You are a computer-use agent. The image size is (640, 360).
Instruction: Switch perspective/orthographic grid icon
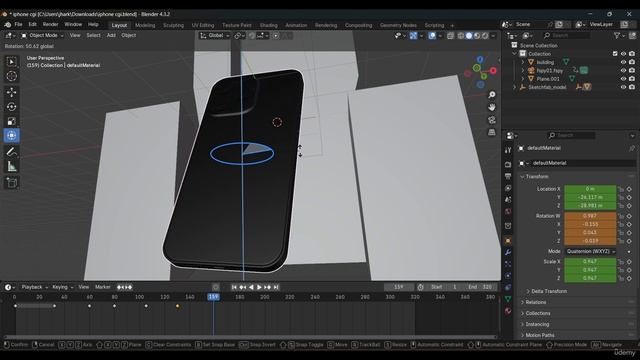click(x=492, y=132)
